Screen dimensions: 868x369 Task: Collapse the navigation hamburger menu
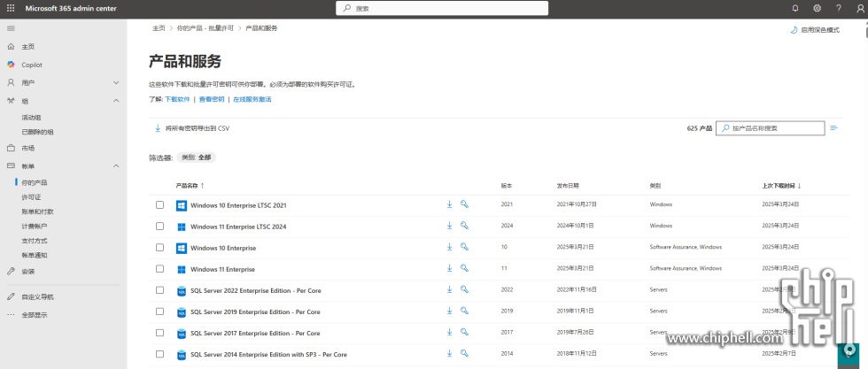[11, 28]
